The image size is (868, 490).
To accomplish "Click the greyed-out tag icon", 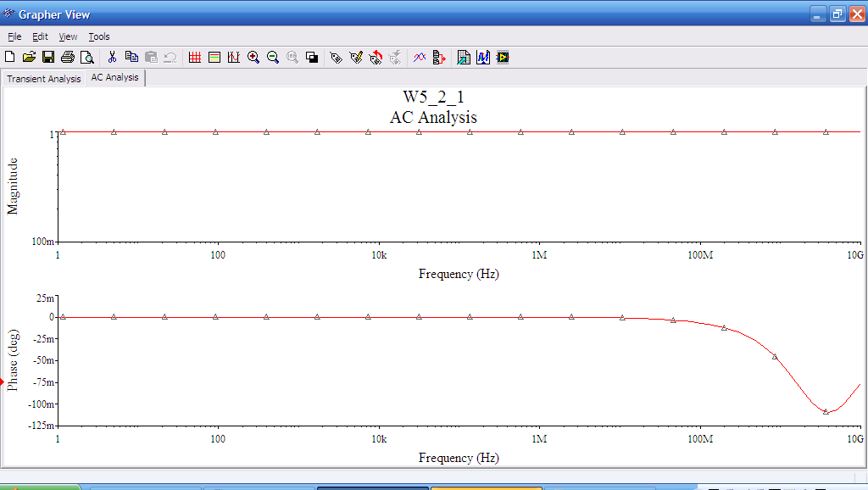I will (395, 57).
